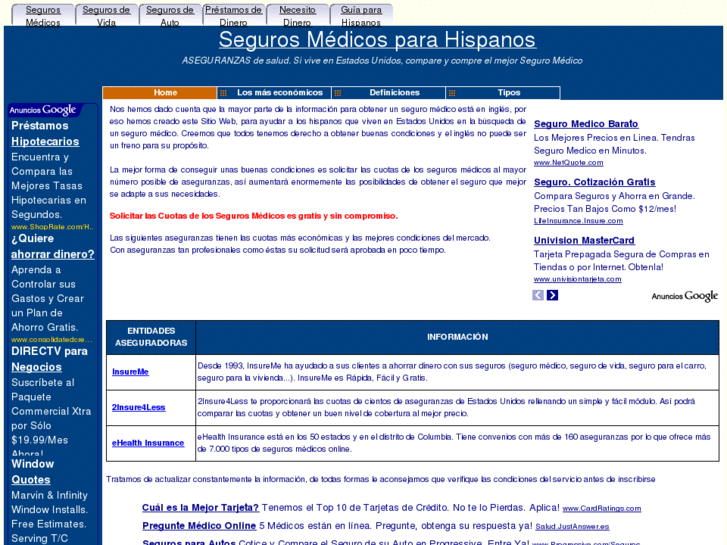Visit the www.ShopRate.com sidebar link
Screen dimensions: 727x545
pos(52,227)
